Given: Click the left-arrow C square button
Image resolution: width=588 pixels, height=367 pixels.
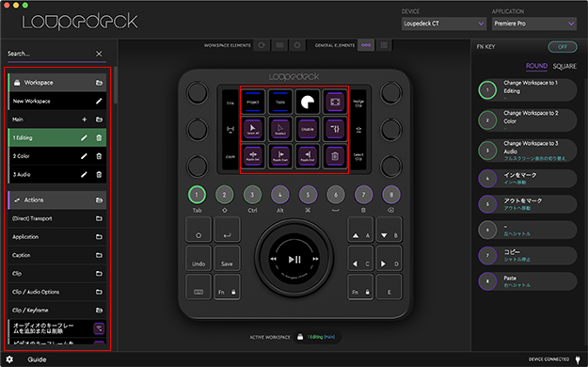Looking at the screenshot, I should click(x=360, y=258).
